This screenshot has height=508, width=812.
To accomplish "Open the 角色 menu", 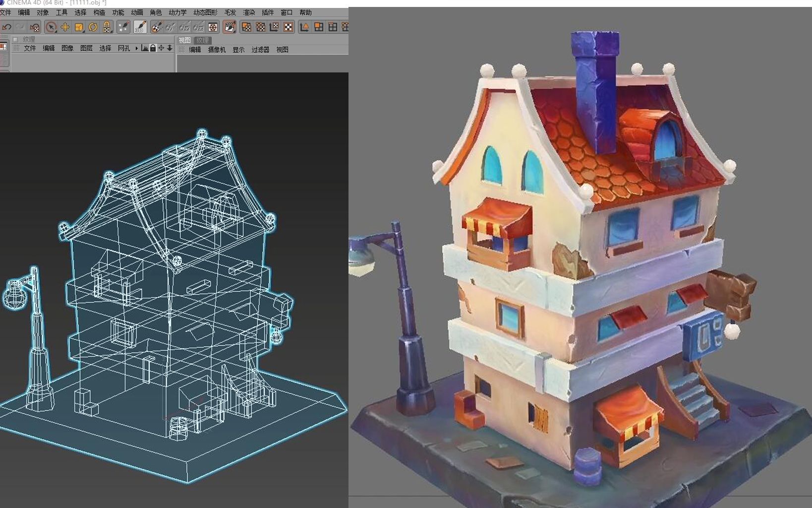I will (156, 12).
